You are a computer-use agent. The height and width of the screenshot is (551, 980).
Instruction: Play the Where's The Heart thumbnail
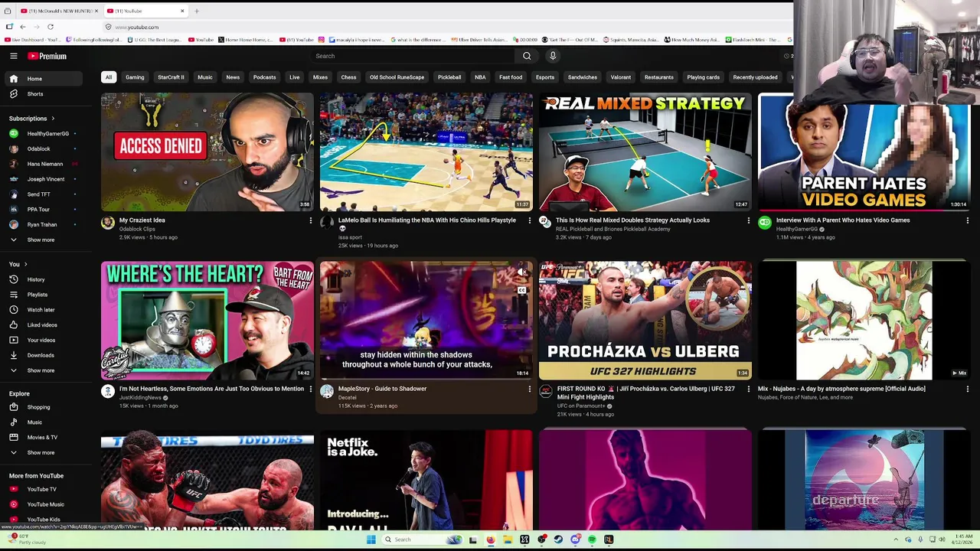pos(207,321)
